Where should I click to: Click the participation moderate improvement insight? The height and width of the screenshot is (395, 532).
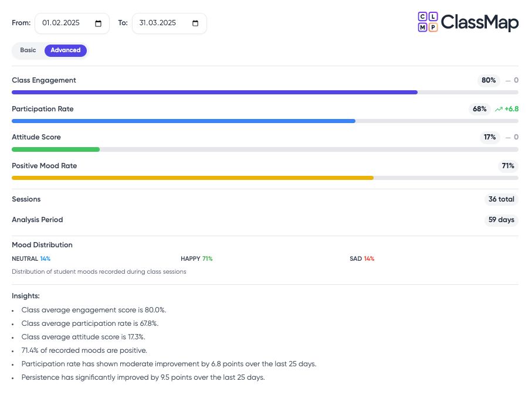point(169,364)
